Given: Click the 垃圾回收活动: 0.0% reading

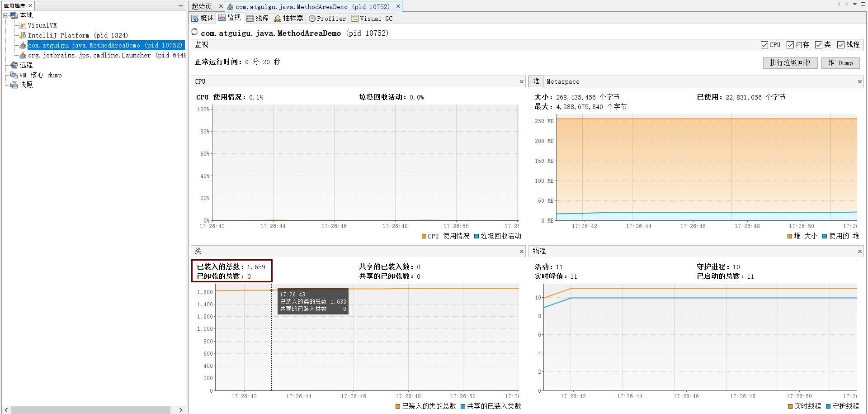Looking at the screenshot, I should pos(392,97).
